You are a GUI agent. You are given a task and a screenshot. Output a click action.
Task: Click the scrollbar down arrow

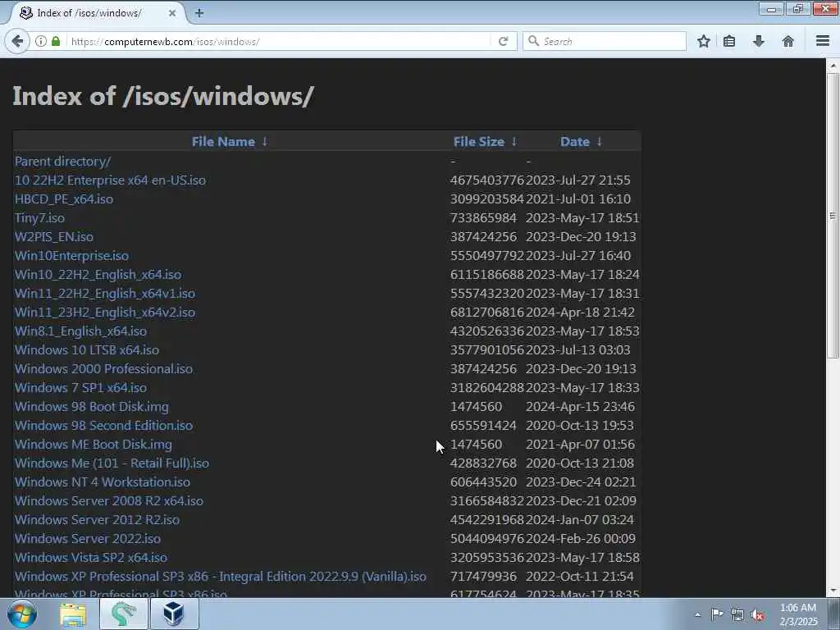833,591
